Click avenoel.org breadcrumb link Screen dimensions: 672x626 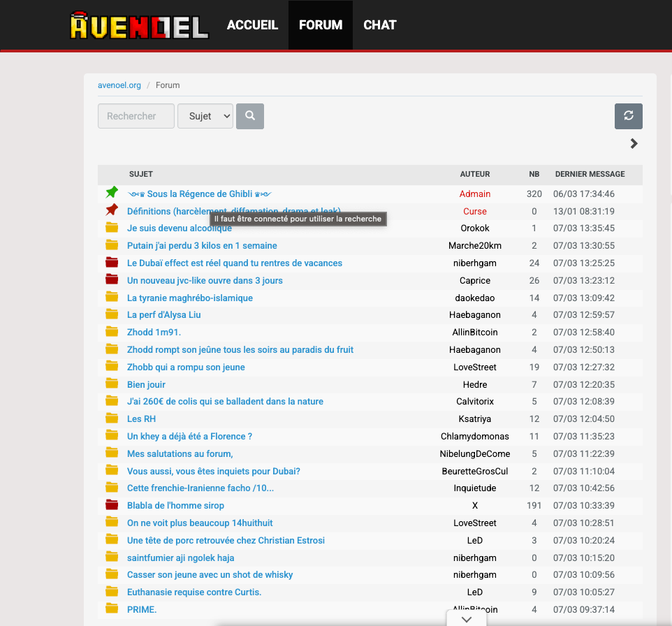pyautogui.click(x=119, y=85)
